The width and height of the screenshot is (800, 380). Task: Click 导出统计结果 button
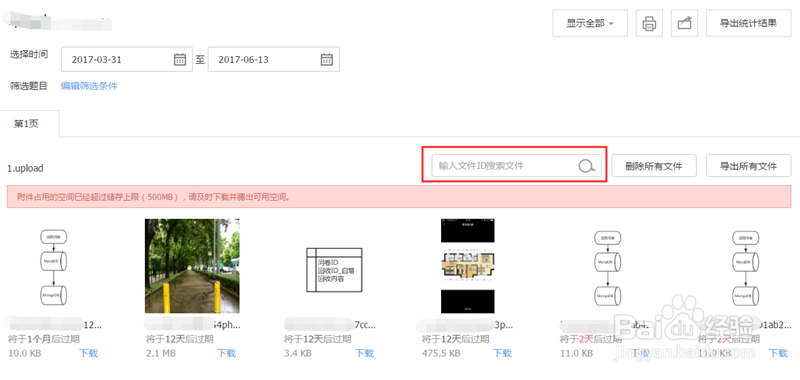click(748, 23)
